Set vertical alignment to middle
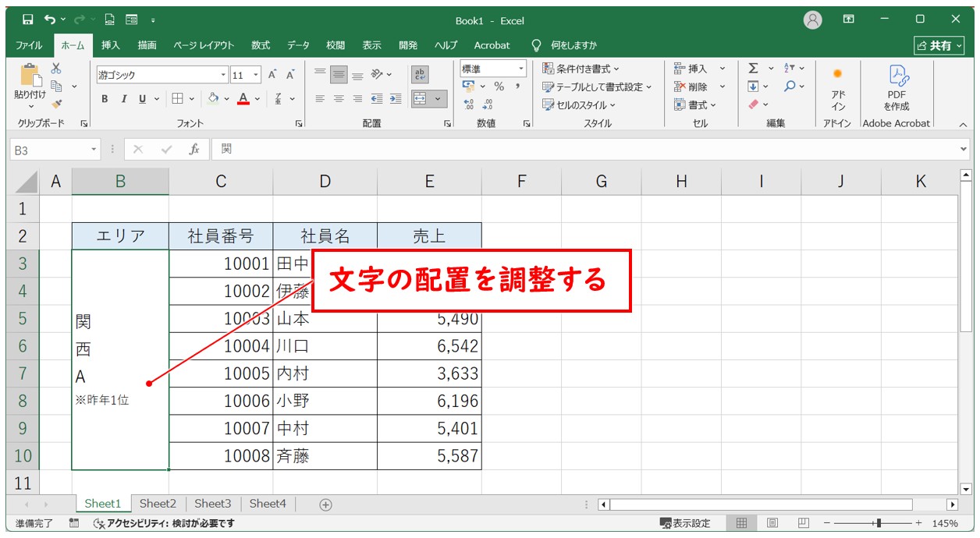980x538 pixels. [339, 75]
